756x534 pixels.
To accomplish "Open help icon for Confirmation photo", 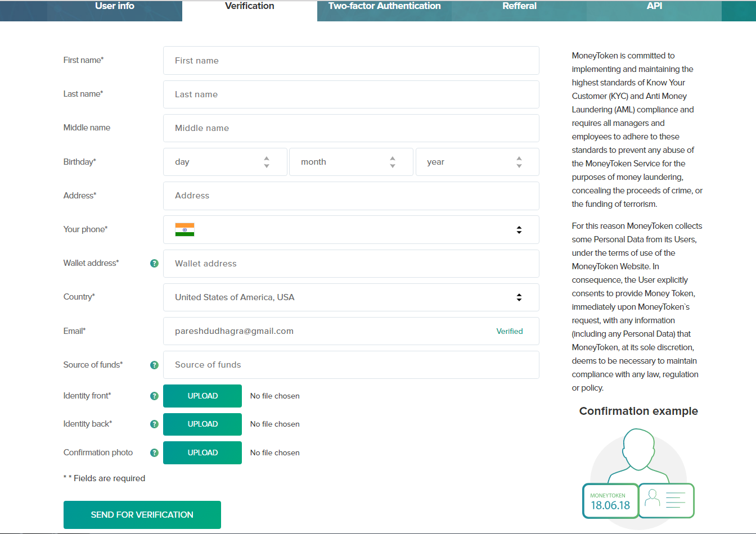I will (x=154, y=452).
